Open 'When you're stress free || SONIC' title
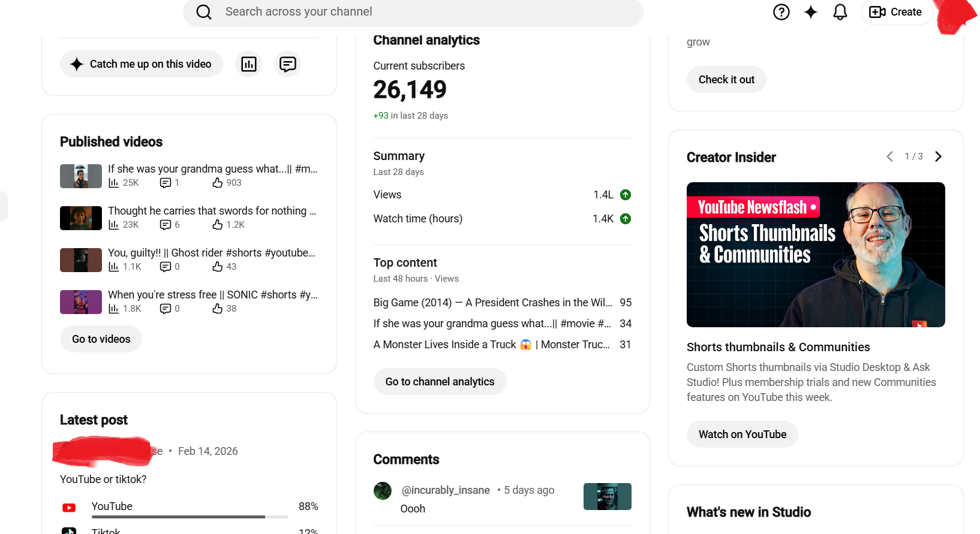Screen dimensions: 980x534 coord(213,295)
